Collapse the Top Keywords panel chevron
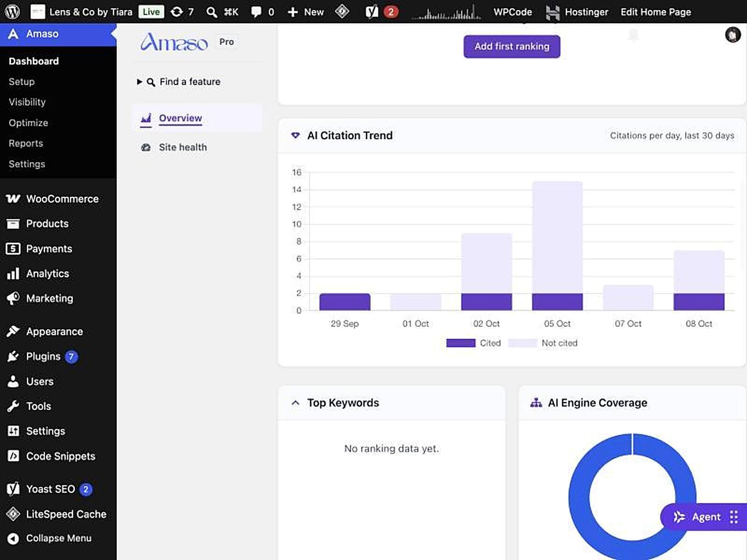Image resolution: width=747 pixels, height=560 pixels. (x=296, y=403)
